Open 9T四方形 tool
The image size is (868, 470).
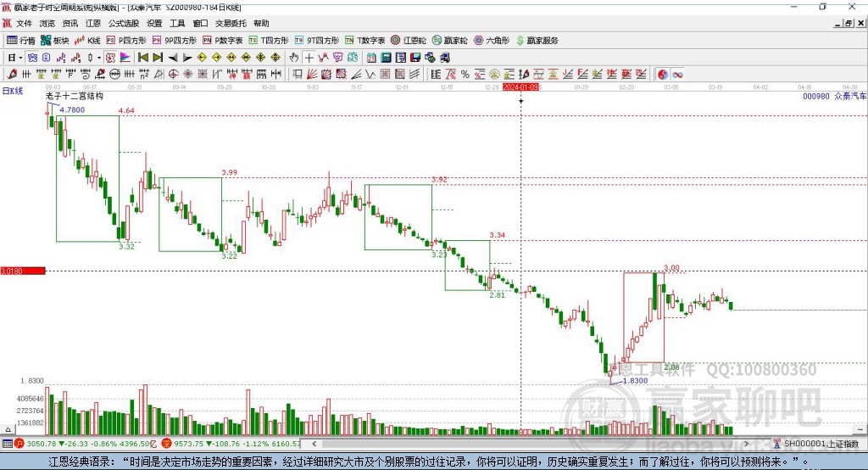point(317,41)
